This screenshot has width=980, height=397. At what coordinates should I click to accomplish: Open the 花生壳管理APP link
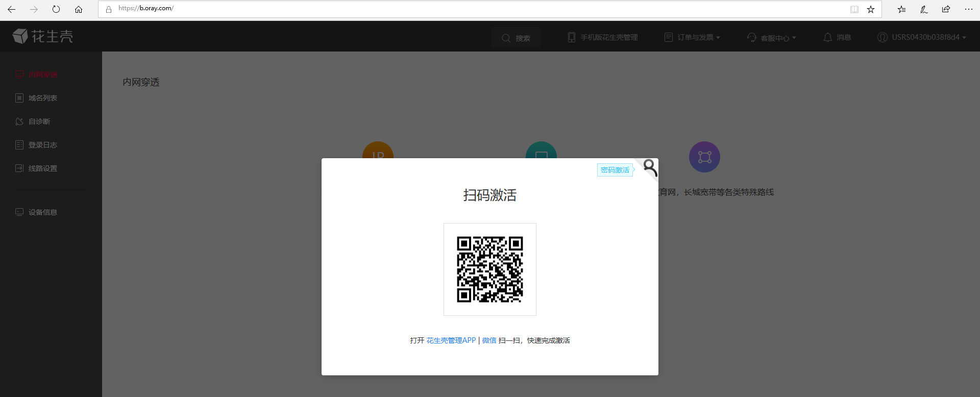(x=451, y=340)
